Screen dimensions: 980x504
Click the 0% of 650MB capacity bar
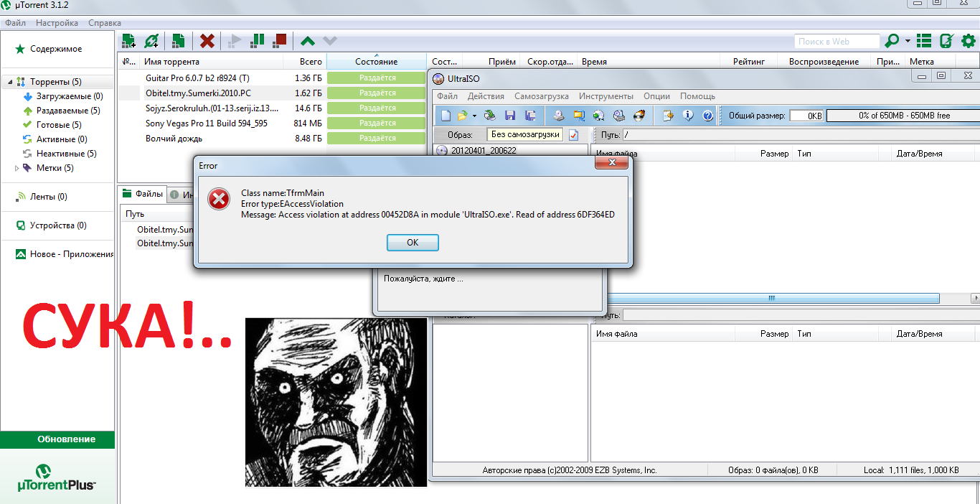tap(903, 116)
